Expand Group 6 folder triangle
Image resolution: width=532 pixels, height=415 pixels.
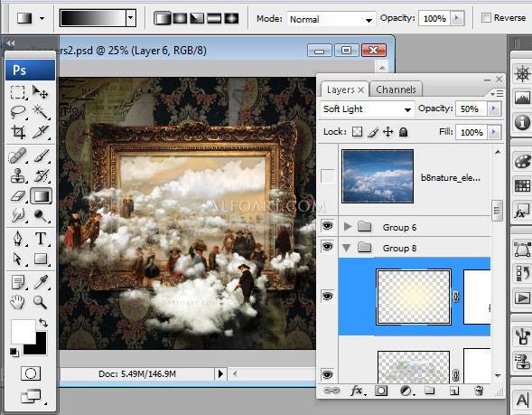click(x=347, y=227)
